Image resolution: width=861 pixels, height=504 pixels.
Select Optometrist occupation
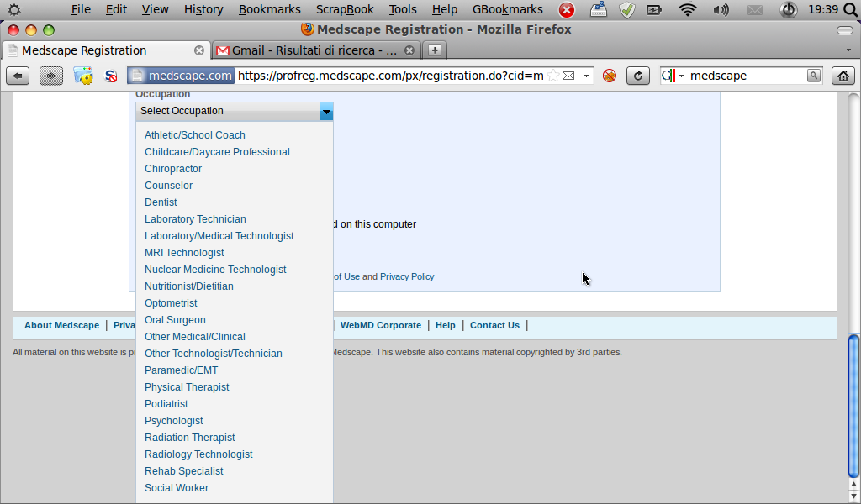171,303
